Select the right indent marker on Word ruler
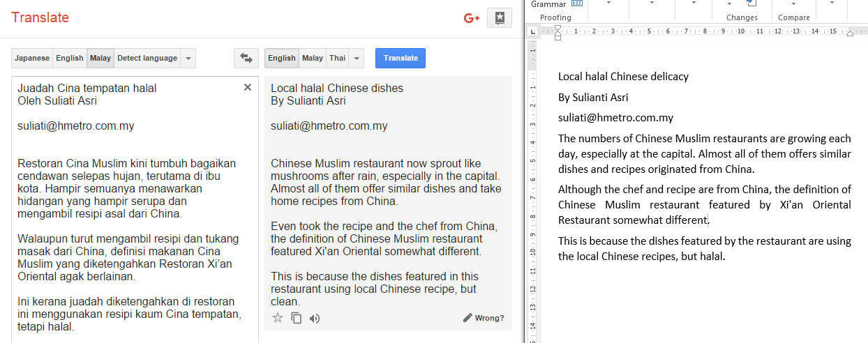This screenshot has height=343, width=868. click(x=850, y=33)
